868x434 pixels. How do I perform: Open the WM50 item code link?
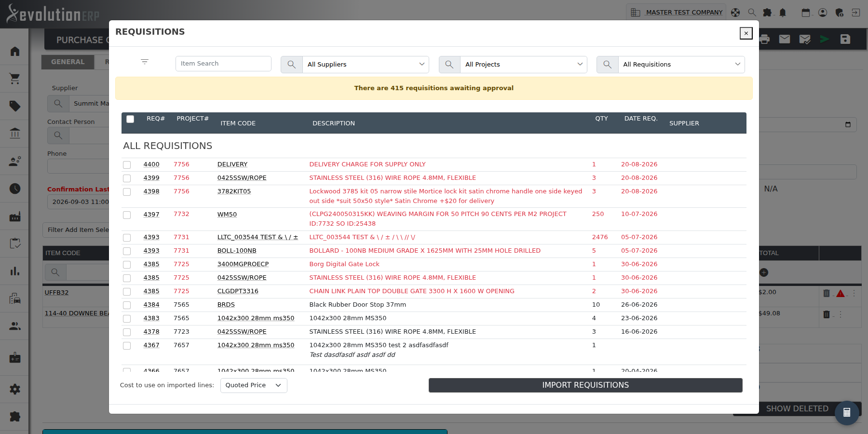click(x=227, y=215)
